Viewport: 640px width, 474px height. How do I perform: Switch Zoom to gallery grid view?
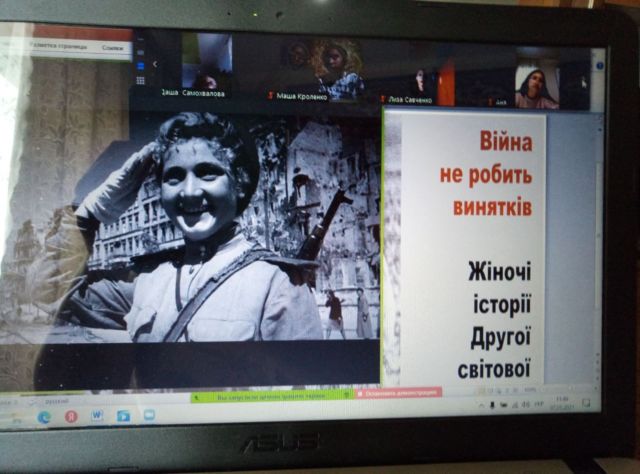140,80
